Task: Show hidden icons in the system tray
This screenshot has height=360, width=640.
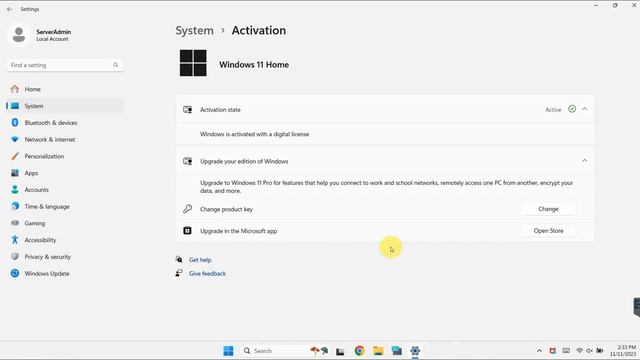Action: point(539,351)
